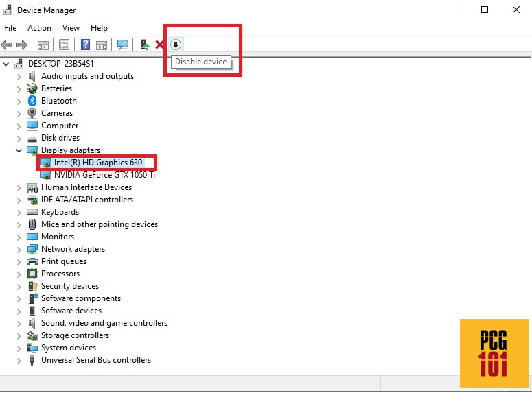Screen dimensions: 532x393
Task: Select IDE ATA/ATAPI controllers
Action: 87,200
